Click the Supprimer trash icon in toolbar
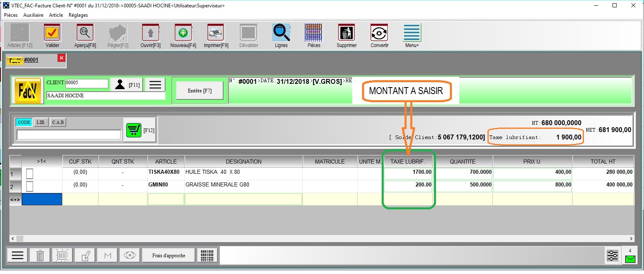This screenshot has width=644, height=274. (x=347, y=33)
